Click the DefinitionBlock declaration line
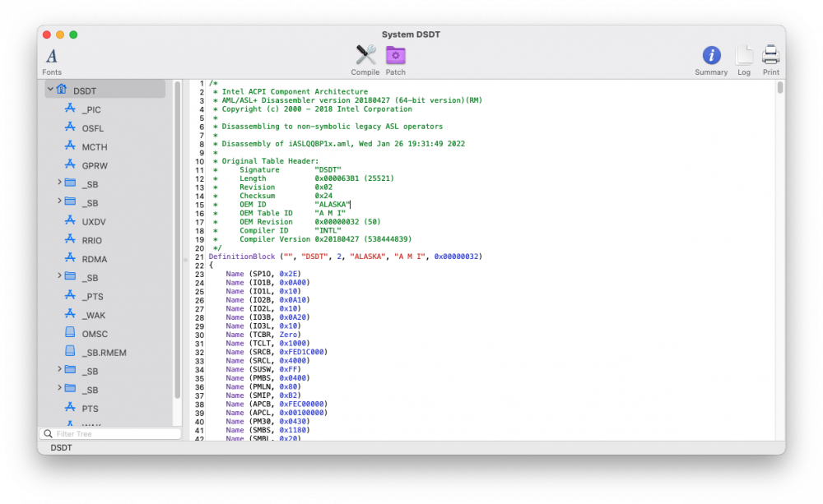 point(346,257)
